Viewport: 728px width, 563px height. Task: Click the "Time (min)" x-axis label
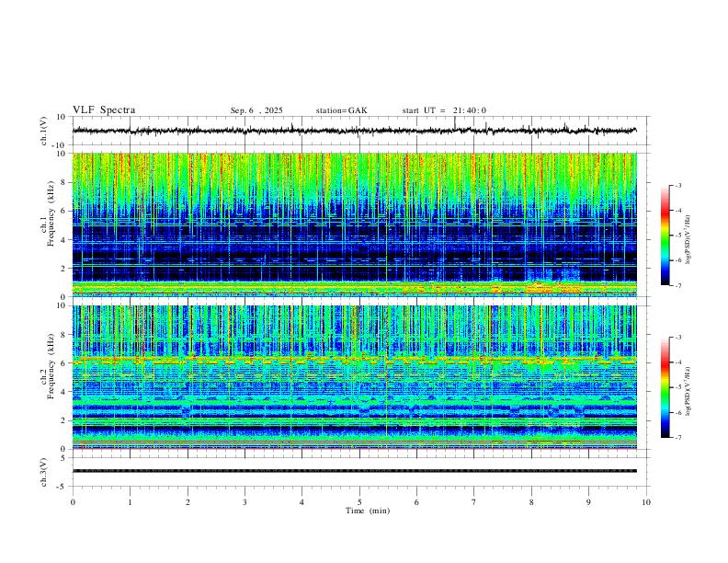(x=368, y=511)
